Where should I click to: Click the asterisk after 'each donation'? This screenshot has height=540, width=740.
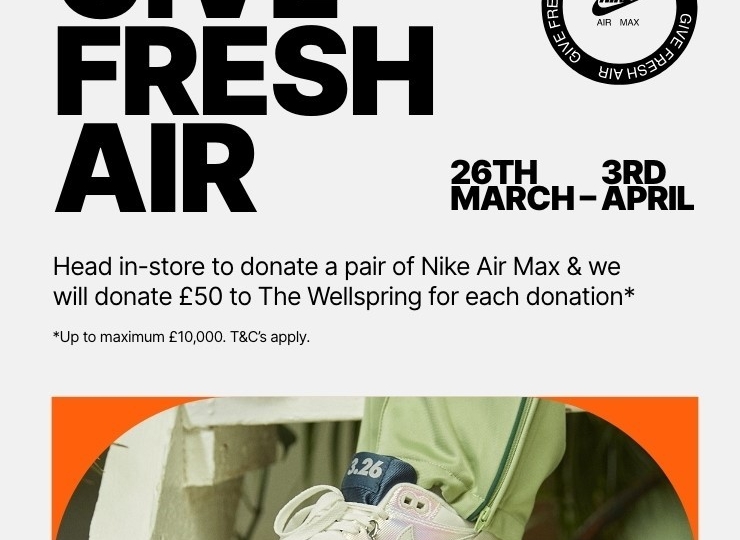click(629, 293)
